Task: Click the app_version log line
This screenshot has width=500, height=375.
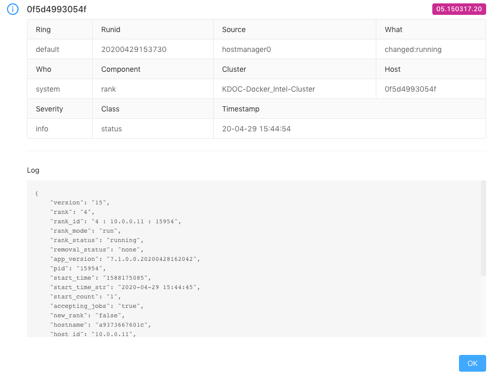Action: (x=125, y=259)
